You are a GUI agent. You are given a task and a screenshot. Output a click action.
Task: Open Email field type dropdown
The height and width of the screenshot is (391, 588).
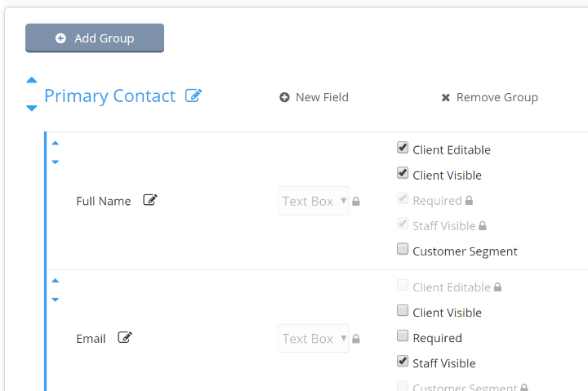(x=313, y=339)
